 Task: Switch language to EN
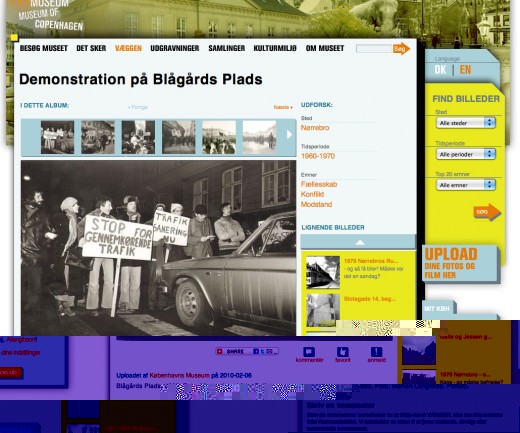coord(465,70)
